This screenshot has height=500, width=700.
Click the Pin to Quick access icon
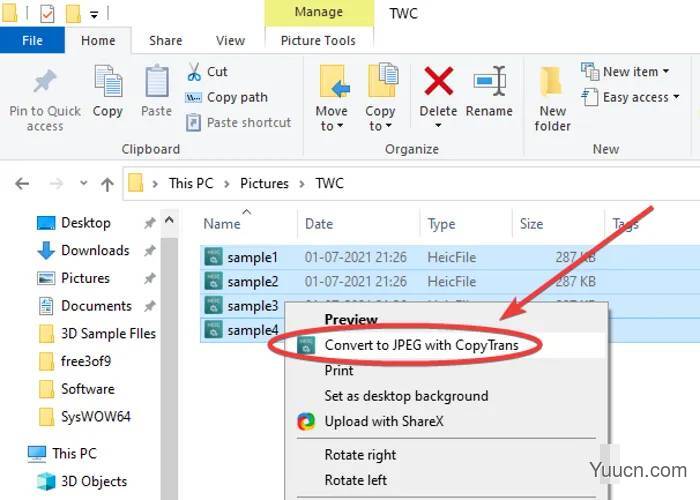point(45,82)
